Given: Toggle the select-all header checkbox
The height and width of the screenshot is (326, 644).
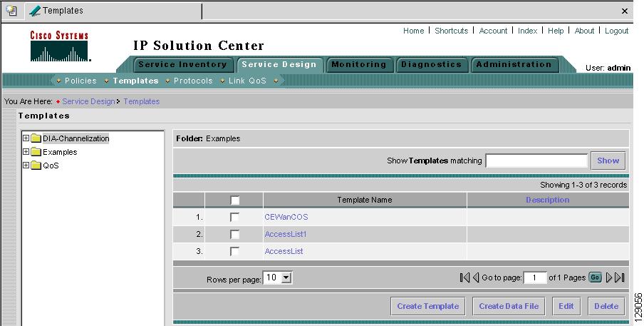Looking at the screenshot, I should 234,200.
